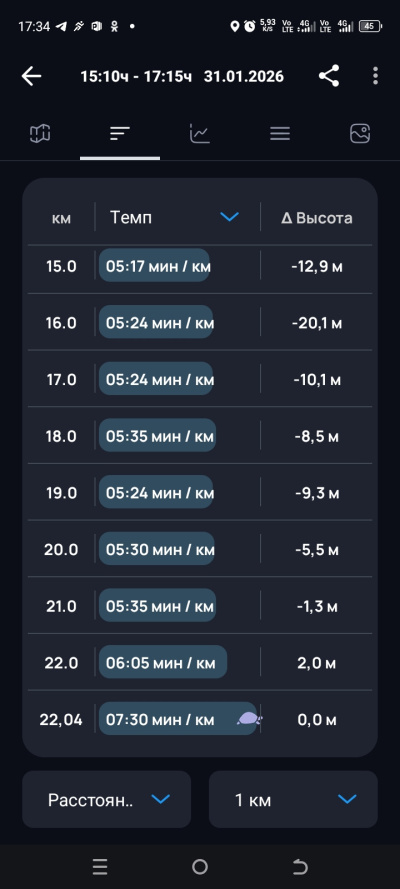The width and height of the screenshot is (400, 889).
Task: Share this workout via share icon
Action: [x=329, y=76]
